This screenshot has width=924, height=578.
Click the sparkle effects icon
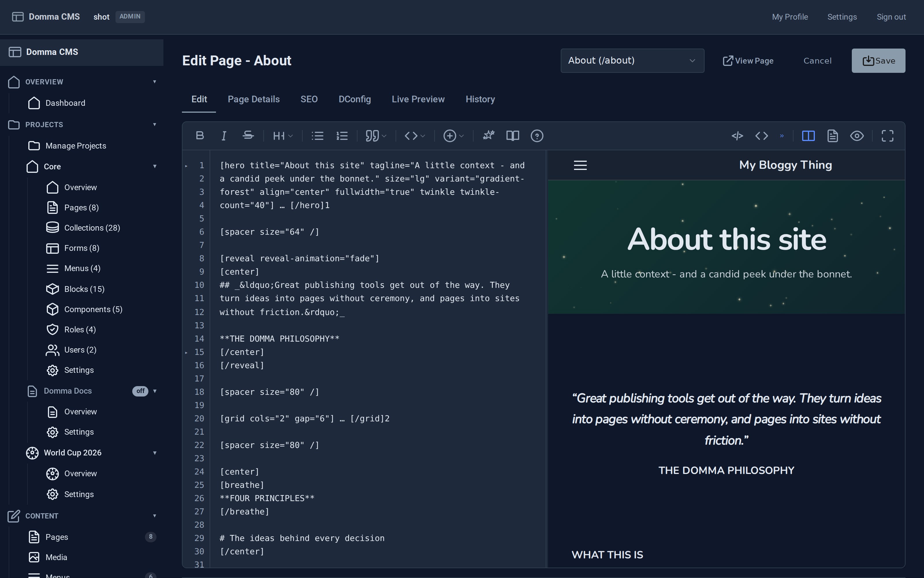(488, 136)
